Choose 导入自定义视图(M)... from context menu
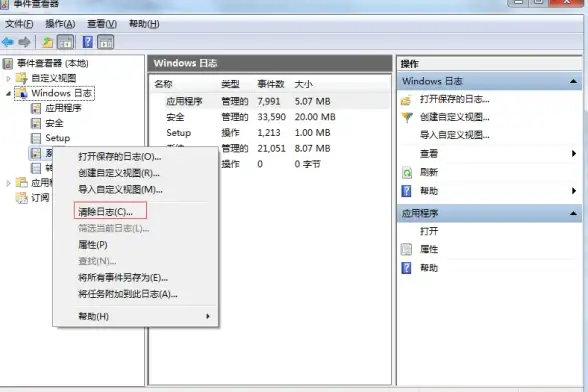The width and height of the screenshot is (588, 392). pos(120,190)
